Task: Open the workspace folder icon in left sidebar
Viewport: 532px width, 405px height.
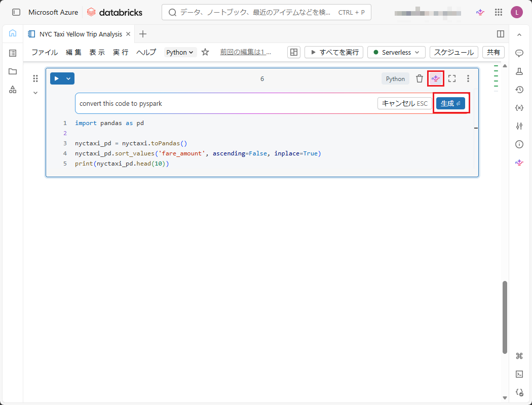Action: [13, 71]
